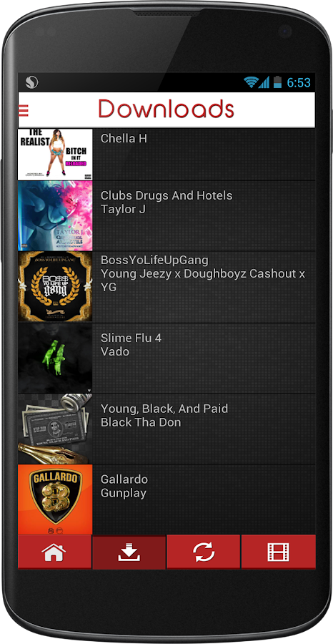
Task: Tap the battery status icon
Action: click(278, 82)
